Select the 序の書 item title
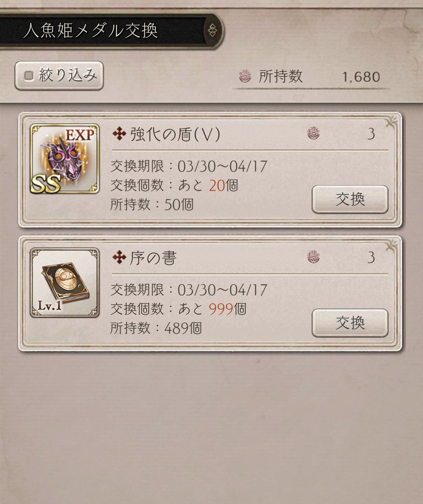The image size is (423, 504). tap(154, 258)
